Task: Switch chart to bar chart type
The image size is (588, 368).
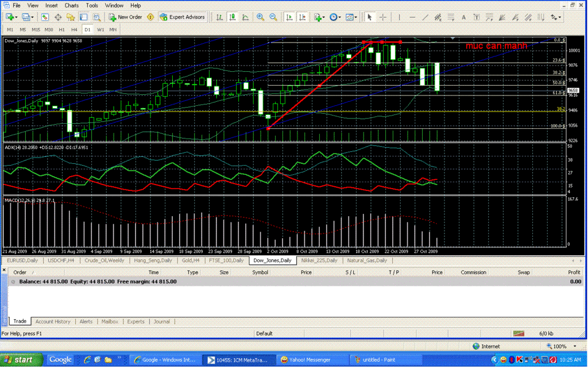Action: tap(219, 17)
